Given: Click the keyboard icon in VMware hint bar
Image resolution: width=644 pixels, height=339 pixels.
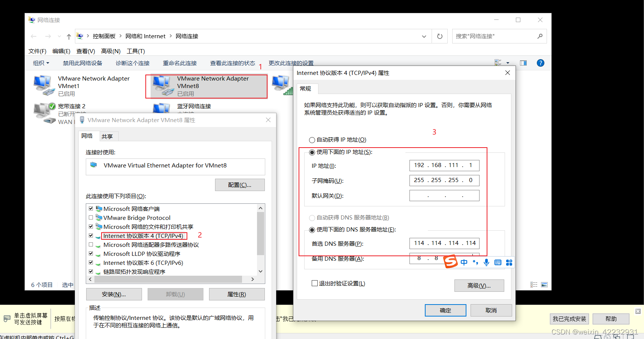Looking at the screenshot, I should coord(7,319).
